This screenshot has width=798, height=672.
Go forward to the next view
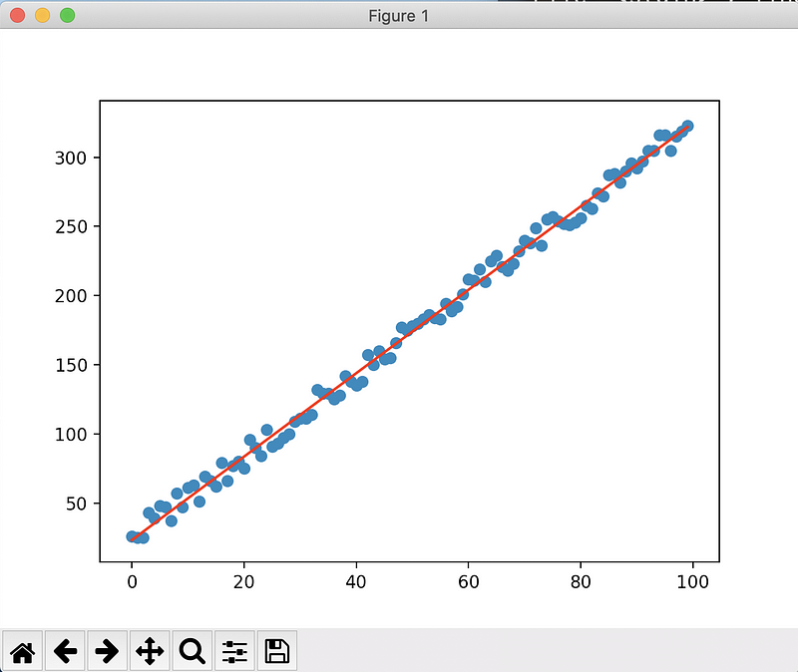coord(107,652)
